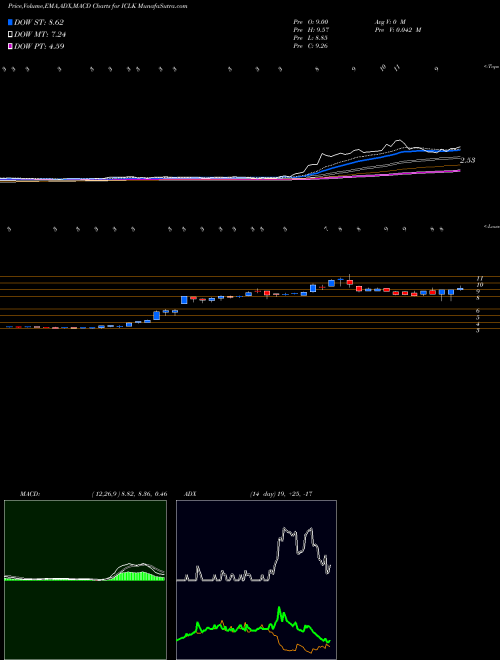Click the last candlestick on the price chart
The width and height of the screenshot is (500, 660).
coord(460,289)
